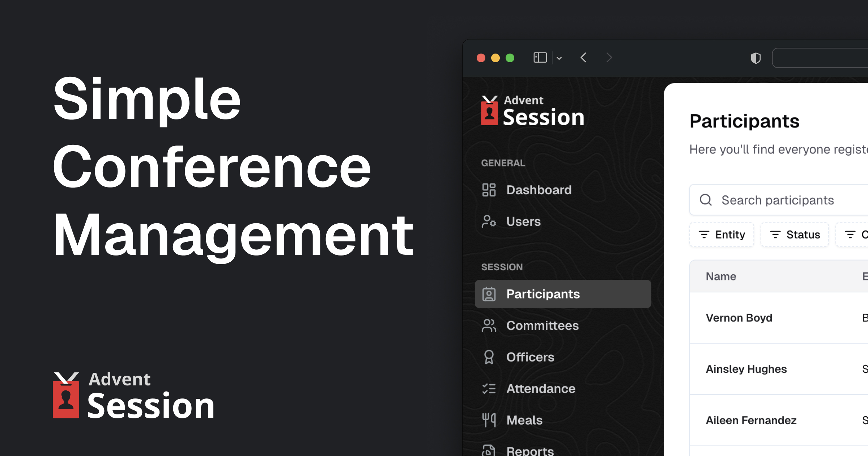The image size is (868, 456).
Task: Click the Participants badge icon
Action: 489,294
